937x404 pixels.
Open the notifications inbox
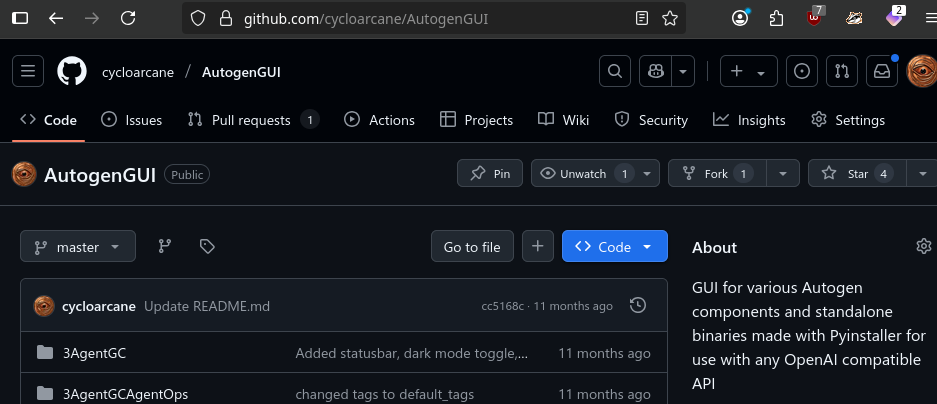pyautogui.click(x=882, y=71)
